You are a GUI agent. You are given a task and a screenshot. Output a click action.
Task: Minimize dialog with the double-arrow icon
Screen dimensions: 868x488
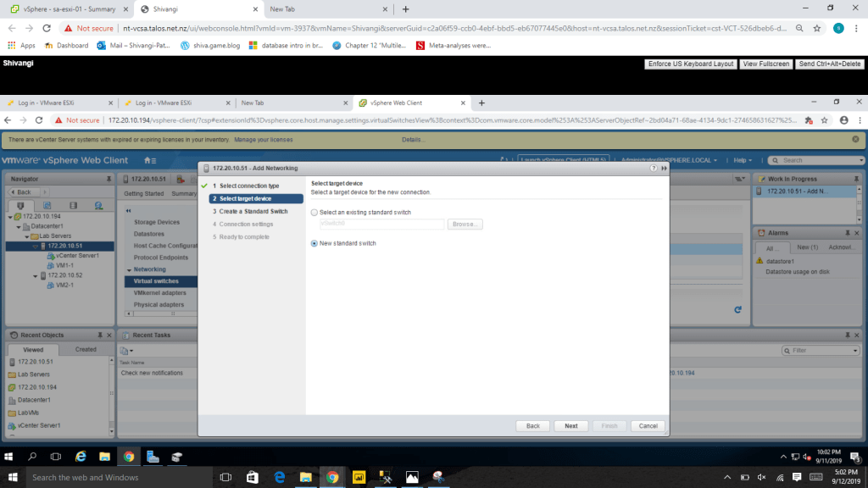[664, 169]
